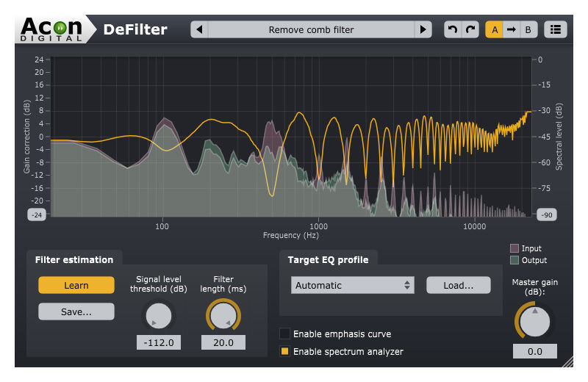Open the Remove comb filter preset list
Viewport: 588px width, 382px height.
pyautogui.click(x=311, y=30)
